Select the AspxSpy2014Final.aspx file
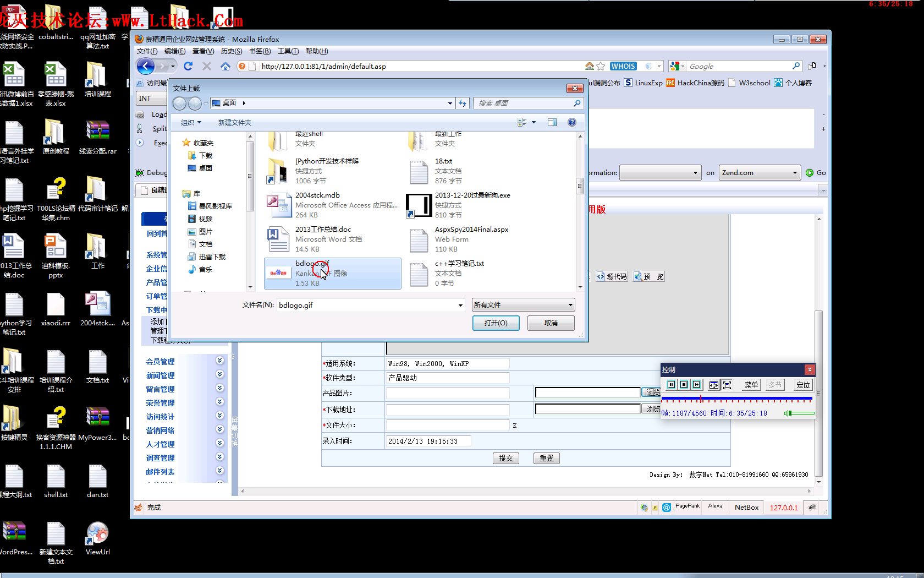Viewport: 924px width, 578px height. click(472, 239)
